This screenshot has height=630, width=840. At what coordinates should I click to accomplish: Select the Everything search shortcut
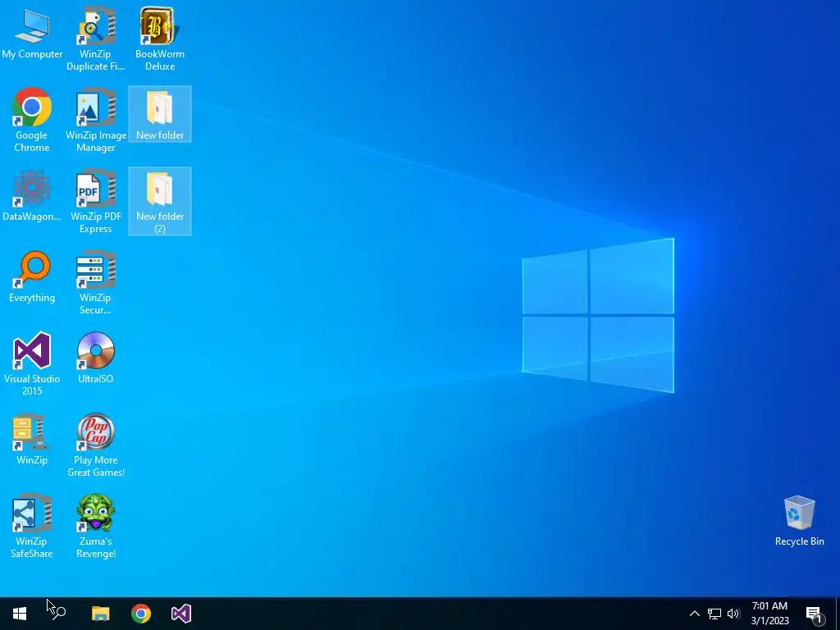point(32,277)
